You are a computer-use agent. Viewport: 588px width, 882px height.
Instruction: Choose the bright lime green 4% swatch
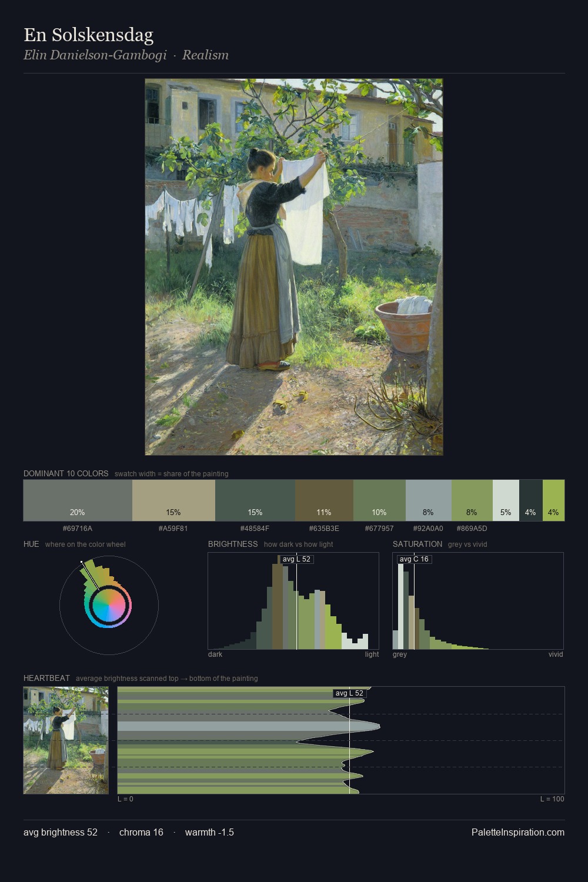pos(553,500)
